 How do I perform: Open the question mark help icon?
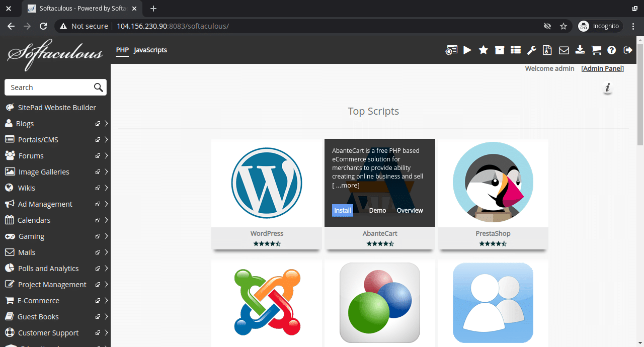point(612,50)
